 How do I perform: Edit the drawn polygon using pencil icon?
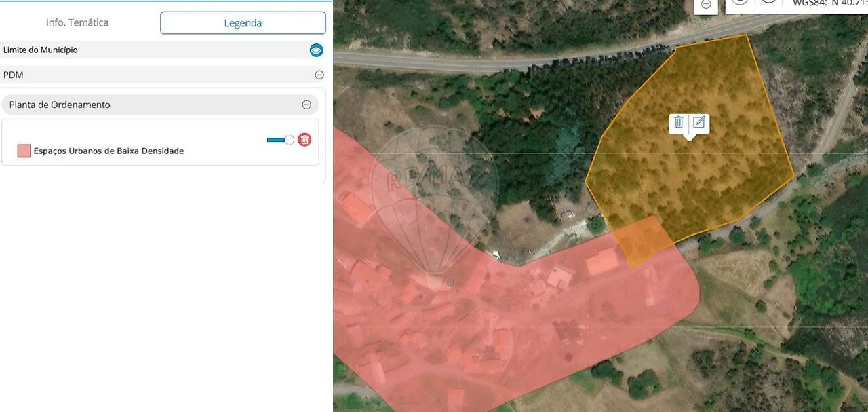(699, 122)
